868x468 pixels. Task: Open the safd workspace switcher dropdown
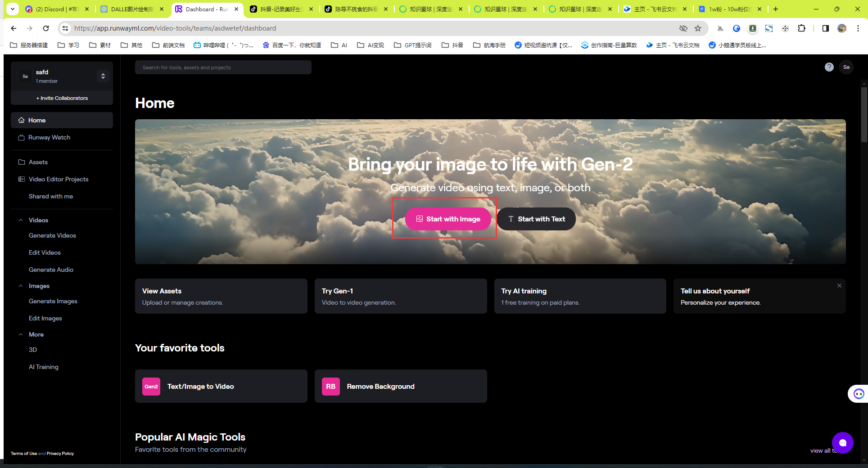point(103,76)
